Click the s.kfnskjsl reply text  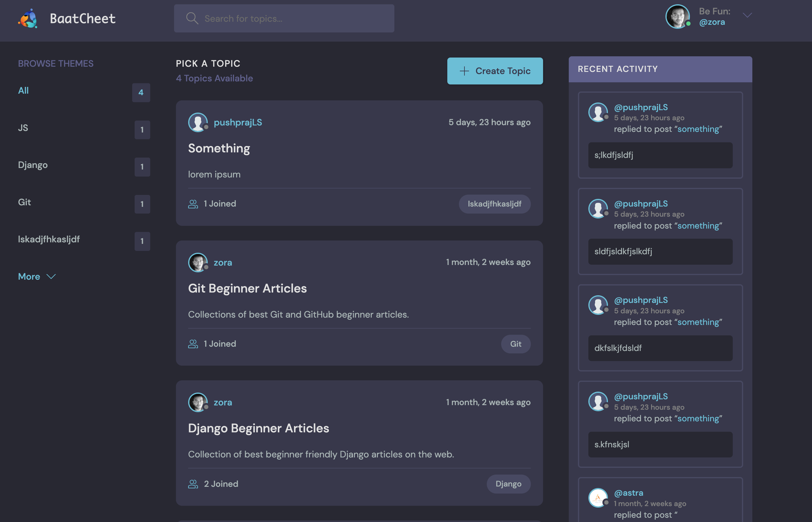pyautogui.click(x=612, y=444)
